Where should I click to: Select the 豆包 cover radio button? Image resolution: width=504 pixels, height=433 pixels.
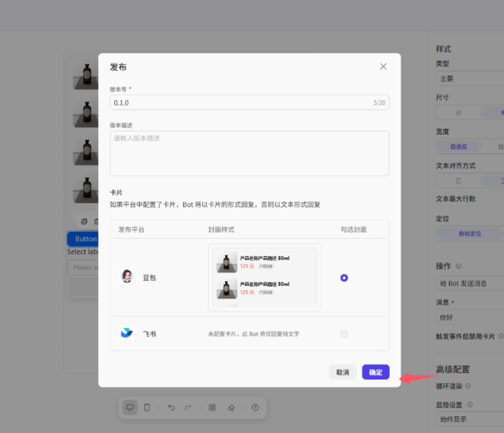[x=344, y=278]
